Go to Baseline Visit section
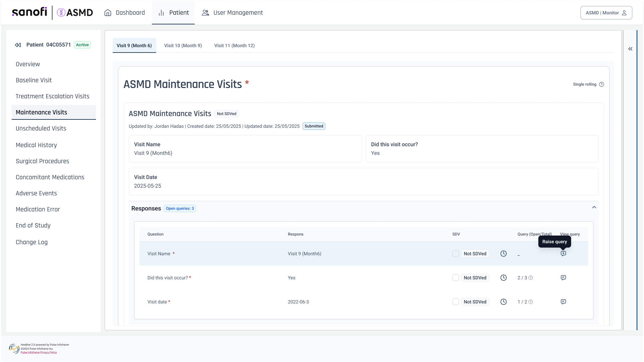The image size is (644, 362). 34,80
